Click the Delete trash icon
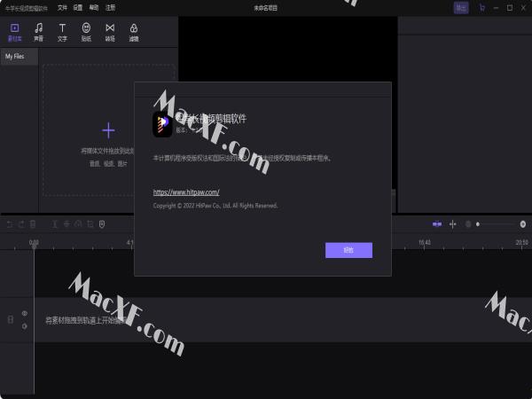 click(33, 224)
